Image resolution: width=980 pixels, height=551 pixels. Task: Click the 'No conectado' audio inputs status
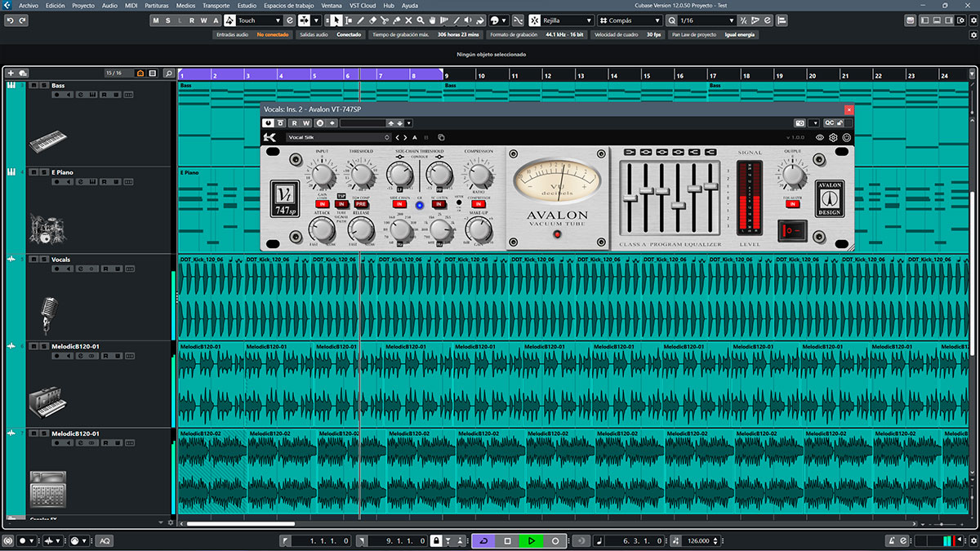(x=273, y=34)
